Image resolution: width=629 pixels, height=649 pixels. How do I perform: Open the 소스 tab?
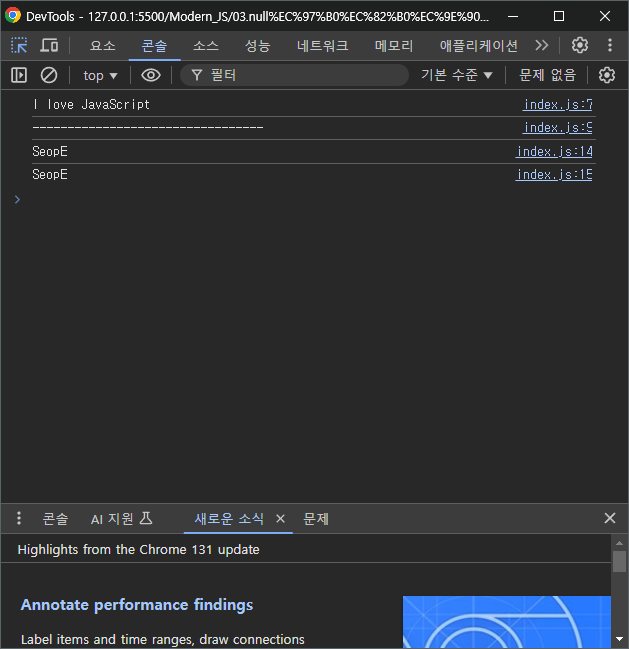coord(206,45)
